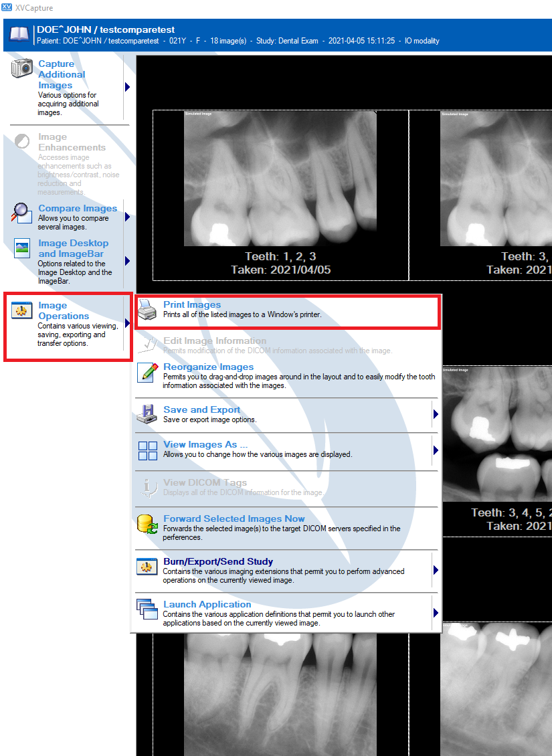Click the magnifier icon beside Compare Images

[x=21, y=213]
